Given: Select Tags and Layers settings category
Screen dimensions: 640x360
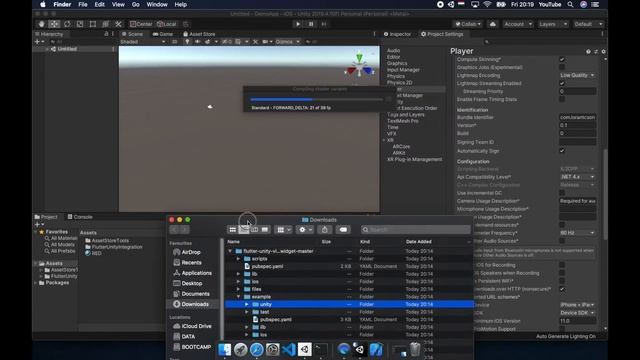Looking at the screenshot, I should click(405, 115).
